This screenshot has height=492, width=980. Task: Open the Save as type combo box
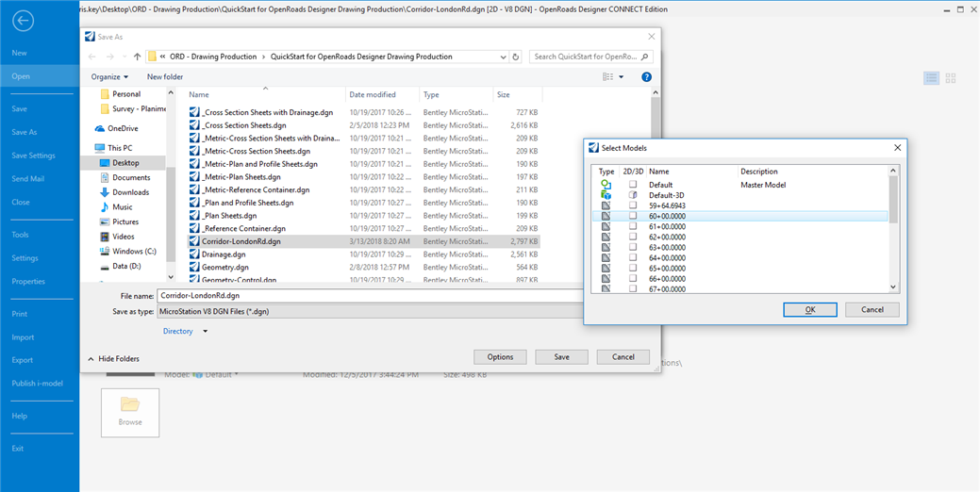coord(369,311)
